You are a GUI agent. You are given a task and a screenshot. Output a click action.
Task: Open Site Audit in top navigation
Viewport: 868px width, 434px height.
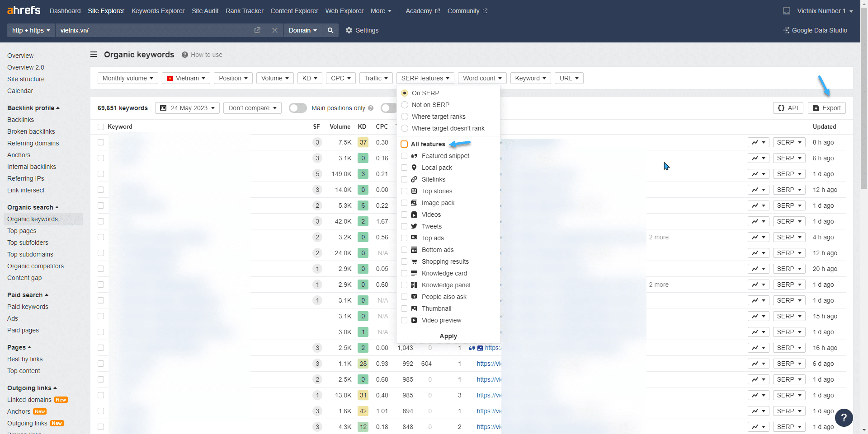click(205, 11)
